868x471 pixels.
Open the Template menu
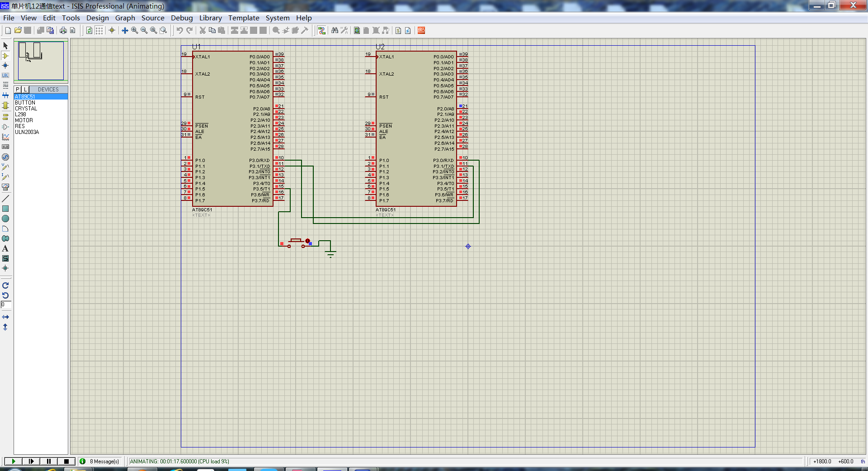click(244, 18)
